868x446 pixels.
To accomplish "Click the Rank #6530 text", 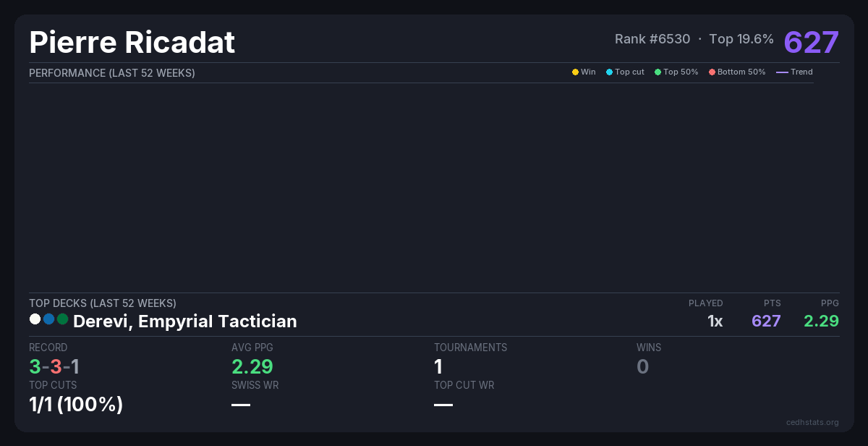I will tap(652, 39).
